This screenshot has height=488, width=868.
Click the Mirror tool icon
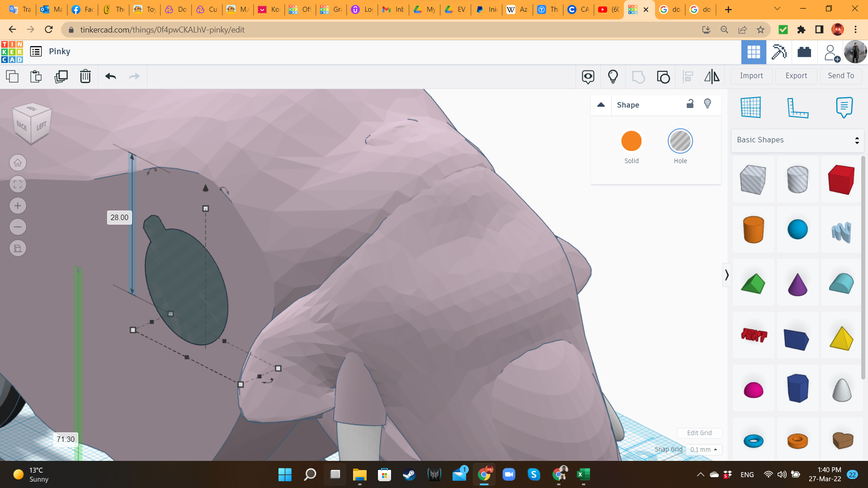[712, 76]
